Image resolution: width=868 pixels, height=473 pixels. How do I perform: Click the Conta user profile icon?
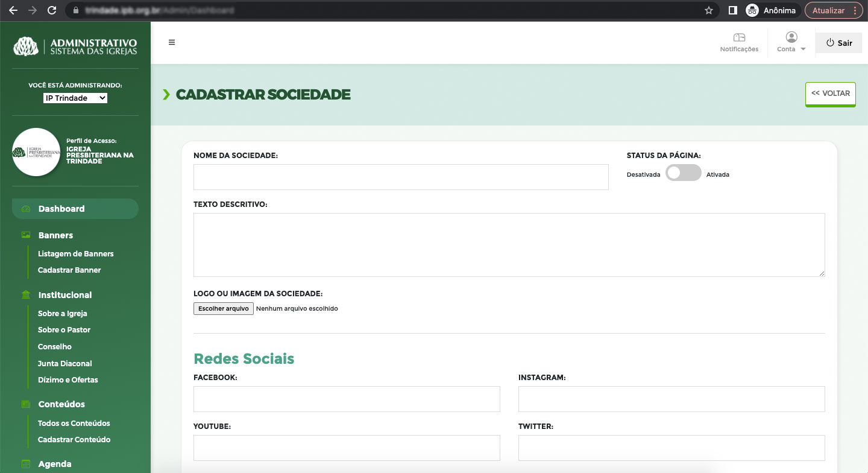[x=791, y=37]
